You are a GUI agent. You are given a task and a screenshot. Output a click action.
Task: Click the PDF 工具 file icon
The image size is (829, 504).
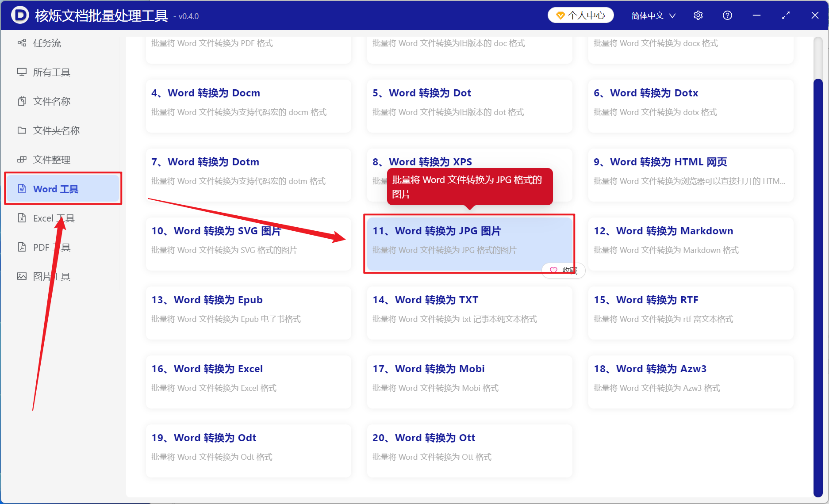(x=22, y=247)
